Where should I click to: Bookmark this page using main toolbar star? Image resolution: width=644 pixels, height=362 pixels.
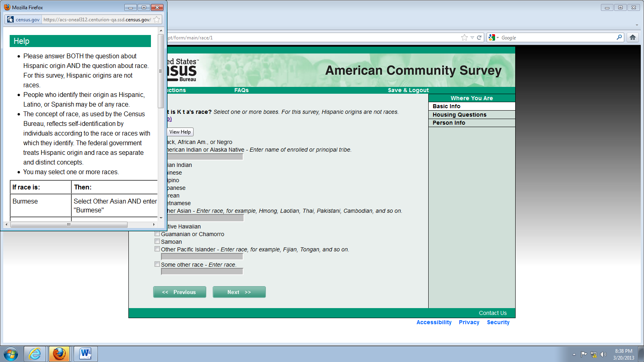[464, 37]
